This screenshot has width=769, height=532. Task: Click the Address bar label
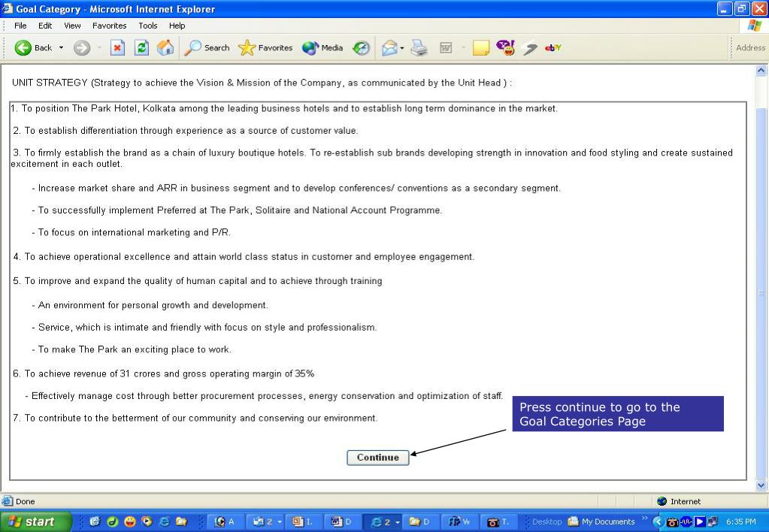[750, 47]
